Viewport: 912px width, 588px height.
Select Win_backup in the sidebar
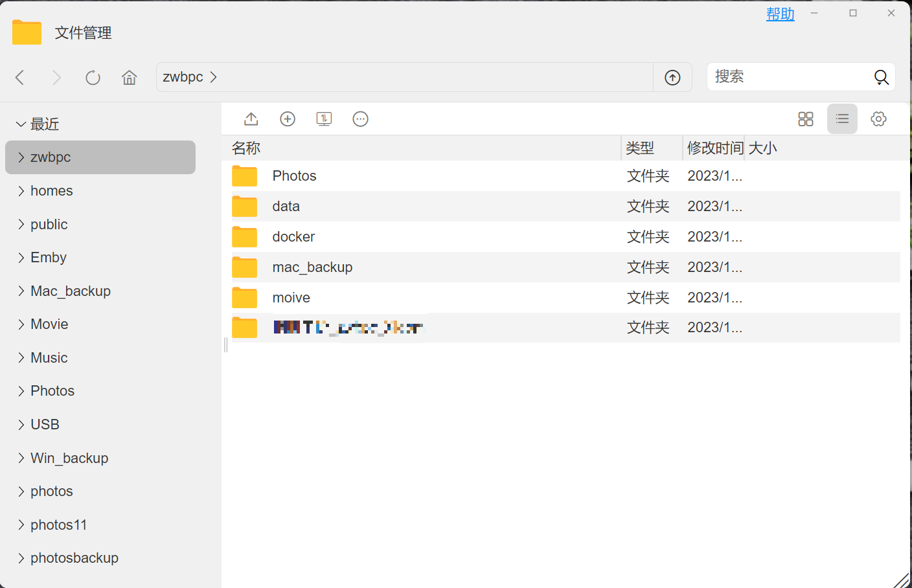tap(69, 458)
